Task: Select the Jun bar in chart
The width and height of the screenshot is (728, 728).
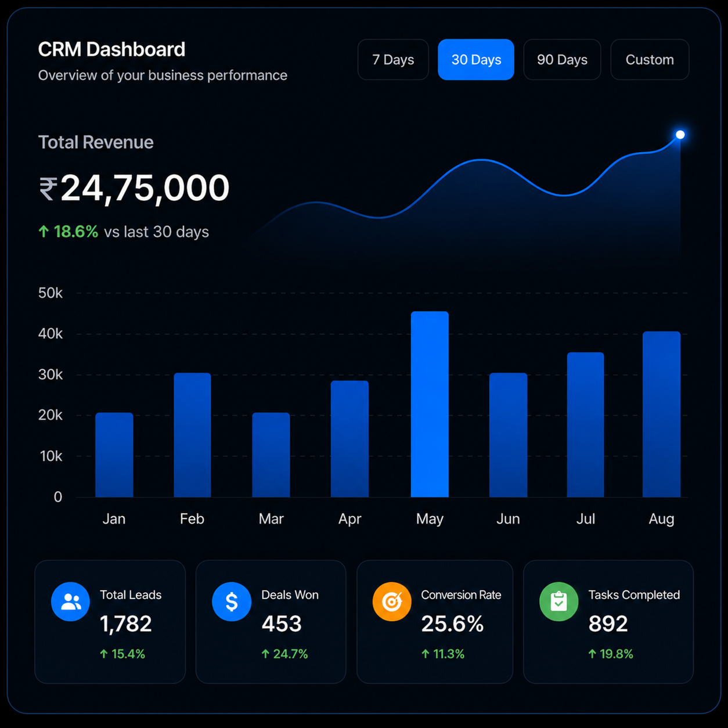Action: pyautogui.click(x=509, y=435)
